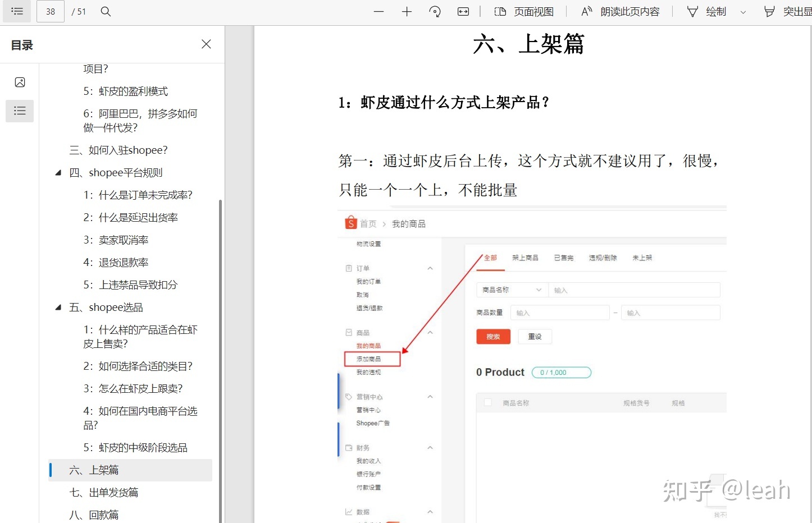Click the product name 输入 search field
Screen dimensions: 812x523
pyautogui.click(x=634, y=290)
